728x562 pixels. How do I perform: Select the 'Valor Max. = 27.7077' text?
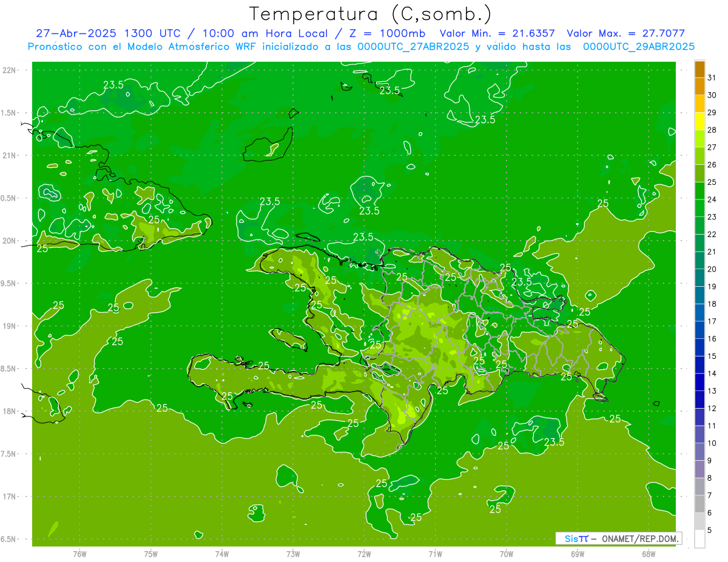[x=625, y=33]
